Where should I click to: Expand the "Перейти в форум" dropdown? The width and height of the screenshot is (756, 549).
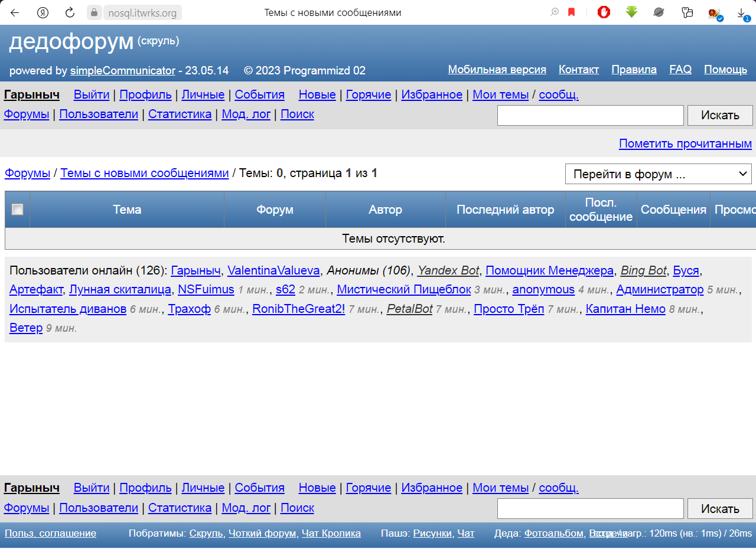(658, 174)
